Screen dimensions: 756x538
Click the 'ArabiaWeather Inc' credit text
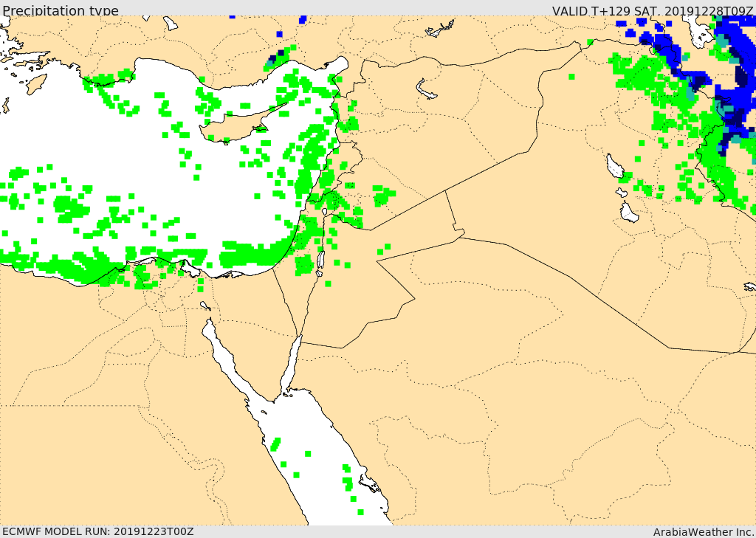click(x=704, y=532)
